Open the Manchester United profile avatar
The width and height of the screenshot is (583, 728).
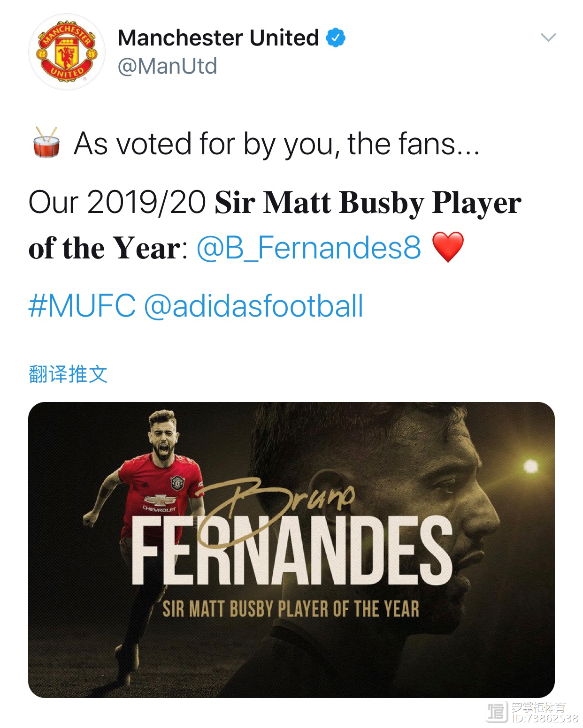click(x=67, y=52)
